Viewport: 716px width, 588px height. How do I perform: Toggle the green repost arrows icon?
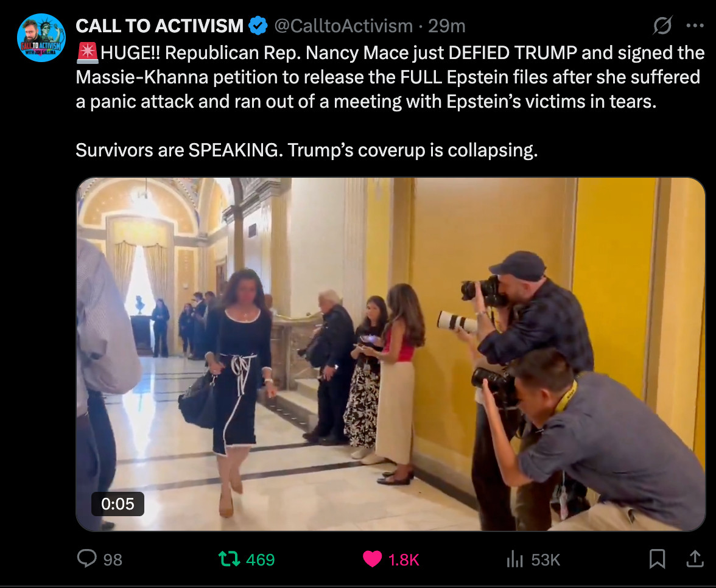pos(229,559)
